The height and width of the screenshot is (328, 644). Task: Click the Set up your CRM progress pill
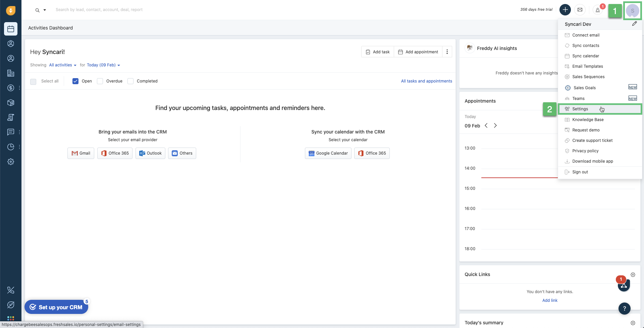point(56,307)
